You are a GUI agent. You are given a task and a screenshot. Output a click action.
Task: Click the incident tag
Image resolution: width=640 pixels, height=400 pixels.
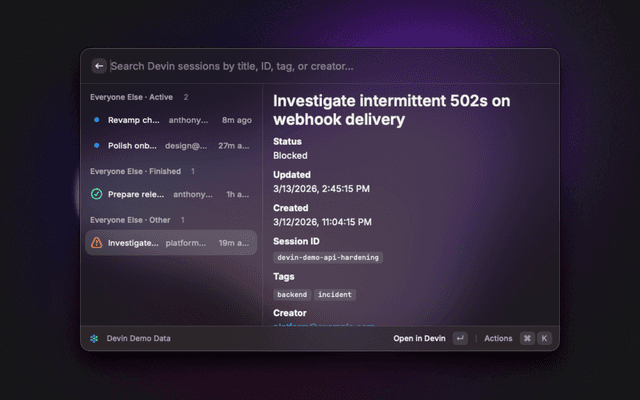[x=335, y=295]
